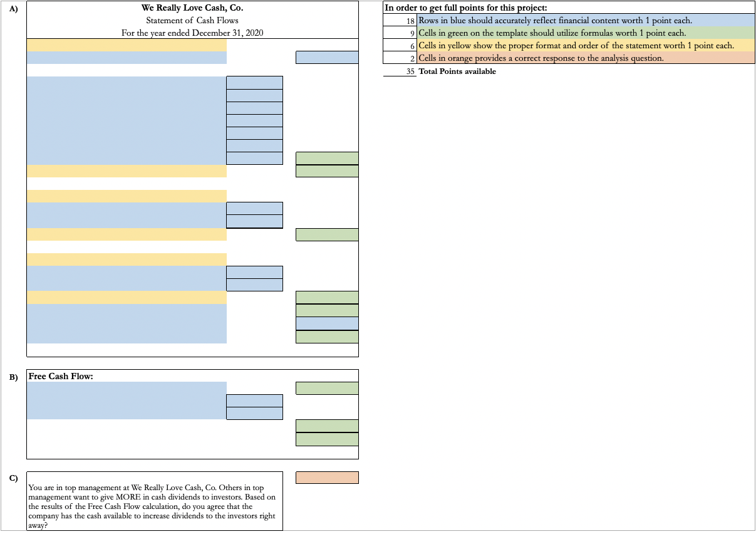This screenshot has height=534, width=756.
Task: Select the company name 'We Really Love Cash, Co.'
Action: pos(192,8)
